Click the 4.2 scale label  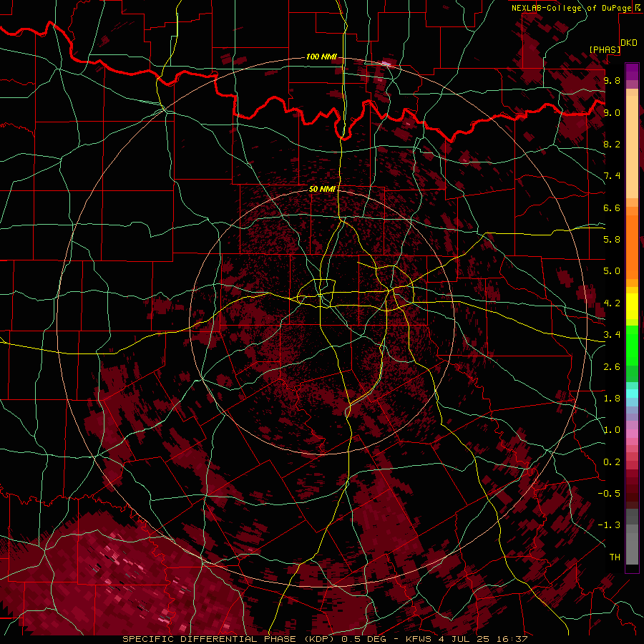(612, 303)
